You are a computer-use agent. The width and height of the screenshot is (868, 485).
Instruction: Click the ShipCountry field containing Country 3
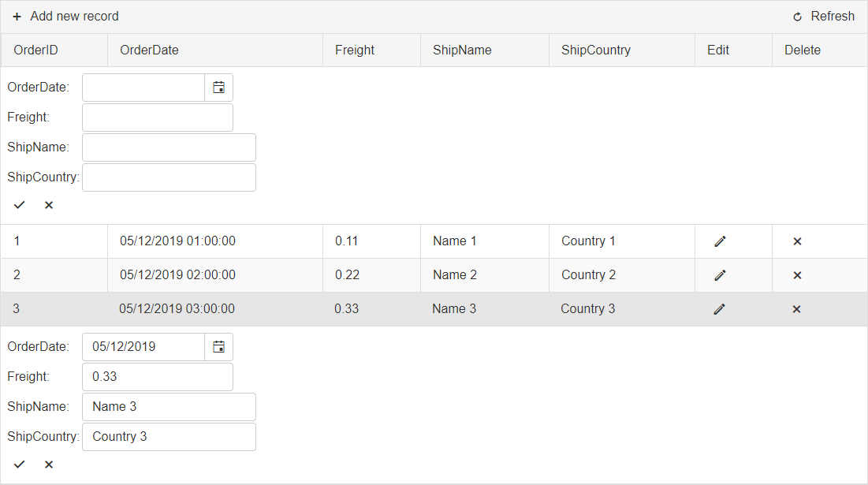[169, 437]
